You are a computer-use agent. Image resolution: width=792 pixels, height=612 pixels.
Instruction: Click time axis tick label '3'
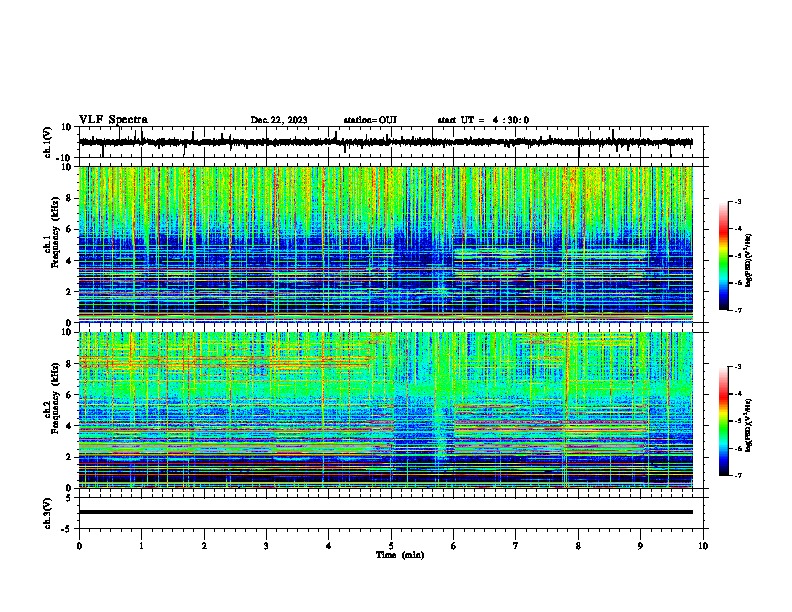click(x=266, y=546)
